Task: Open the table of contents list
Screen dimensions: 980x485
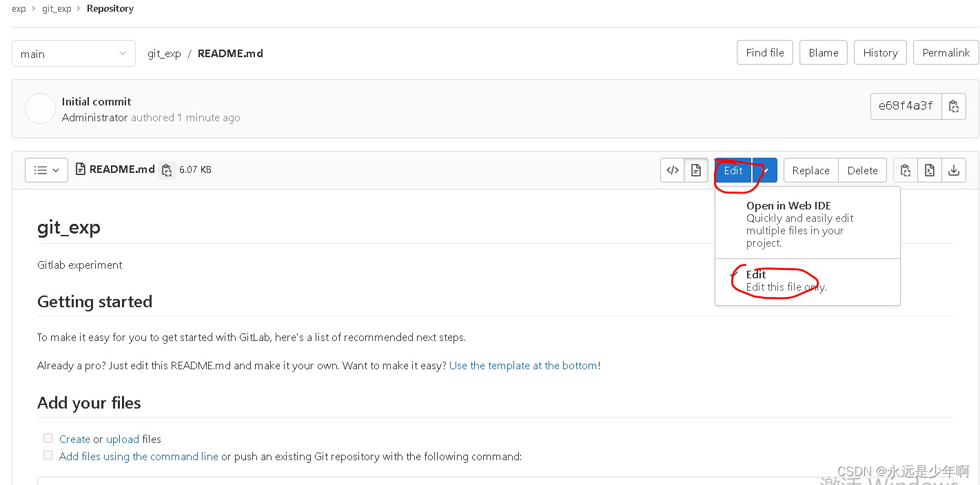Action: pyautogui.click(x=46, y=170)
